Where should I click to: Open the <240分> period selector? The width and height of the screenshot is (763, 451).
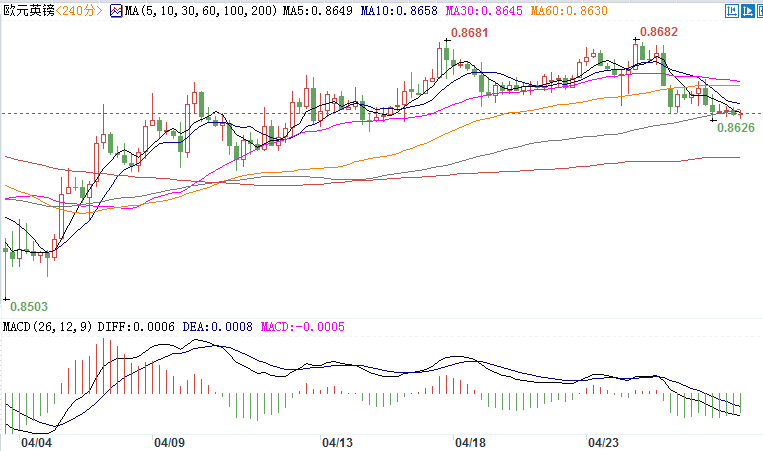(x=79, y=10)
